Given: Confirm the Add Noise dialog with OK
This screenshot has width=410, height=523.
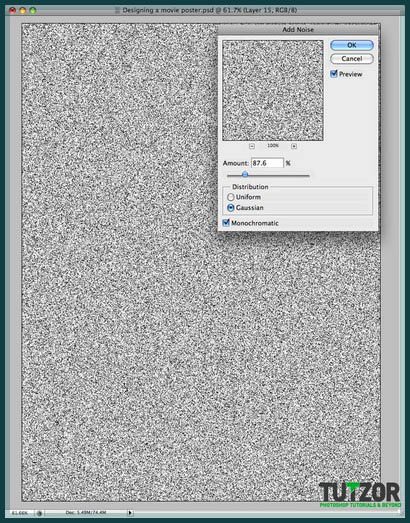Looking at the screenshot, I should click(352, 45).
